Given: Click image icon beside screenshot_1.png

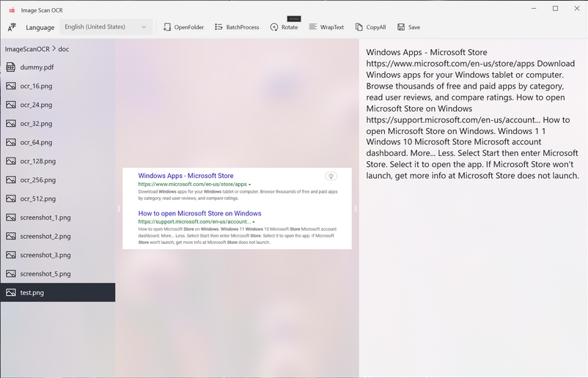Looking at the screenshot, I should [x=11, y=218].
